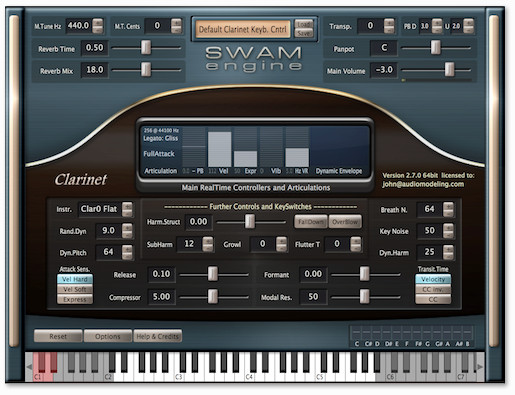Screen dimensions: 515x395
Task: Click the M.T. Cents stepper arrows
Action: [x=176, y=26]
